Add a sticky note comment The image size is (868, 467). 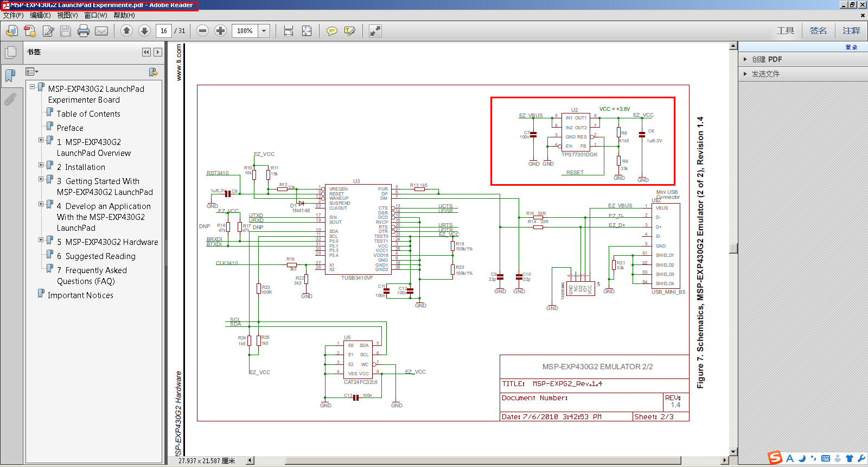tap(332, 31)
